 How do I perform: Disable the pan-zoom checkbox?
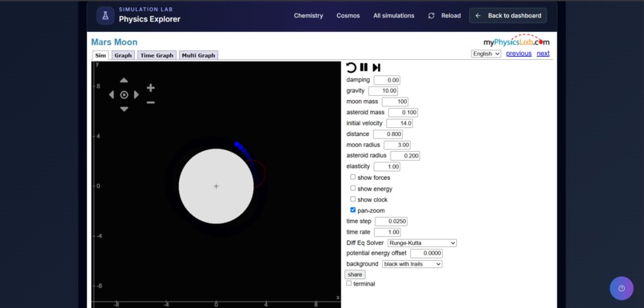[x=353, y=210]
